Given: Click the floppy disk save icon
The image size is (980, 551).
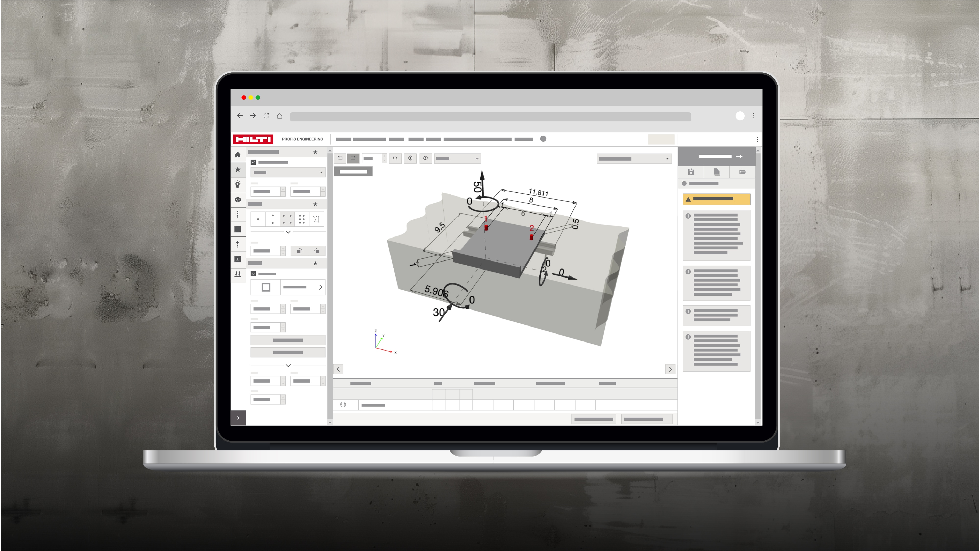Looking at the screenshot, I should point(691,172).
